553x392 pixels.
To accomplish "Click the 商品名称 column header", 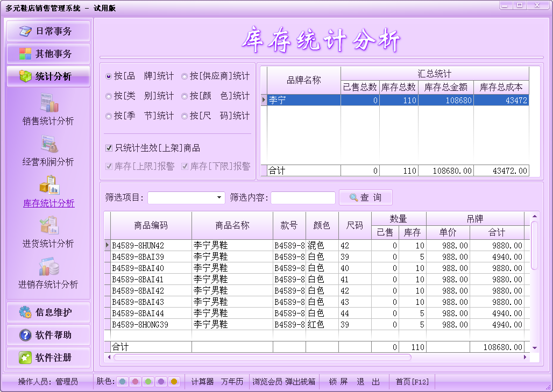I will click(232, 226).
